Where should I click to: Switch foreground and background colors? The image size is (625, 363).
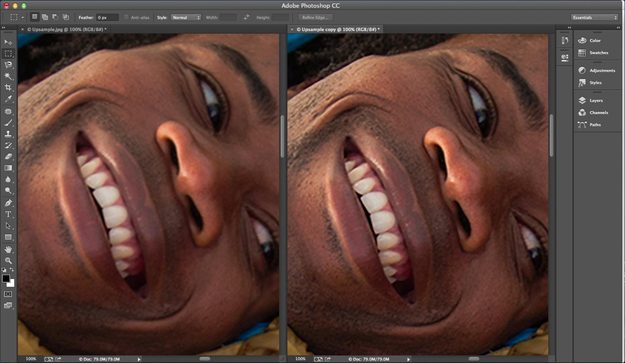click(x=12, y=271)
